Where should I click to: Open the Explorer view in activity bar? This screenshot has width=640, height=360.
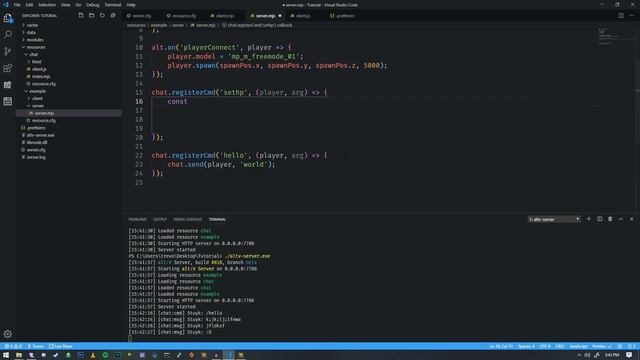coord(8,18)
